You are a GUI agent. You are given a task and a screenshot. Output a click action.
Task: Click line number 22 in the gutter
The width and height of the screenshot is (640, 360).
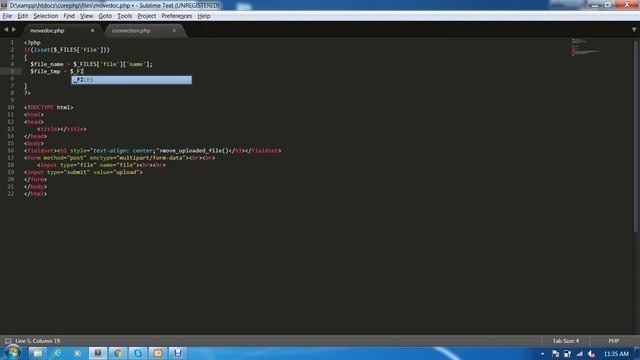(x=11, y=194)
